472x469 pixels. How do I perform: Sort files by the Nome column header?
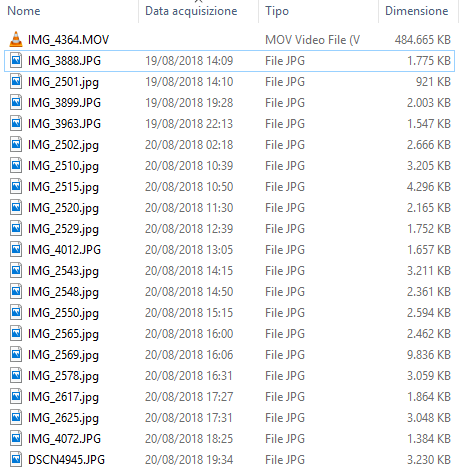[24, 11]
